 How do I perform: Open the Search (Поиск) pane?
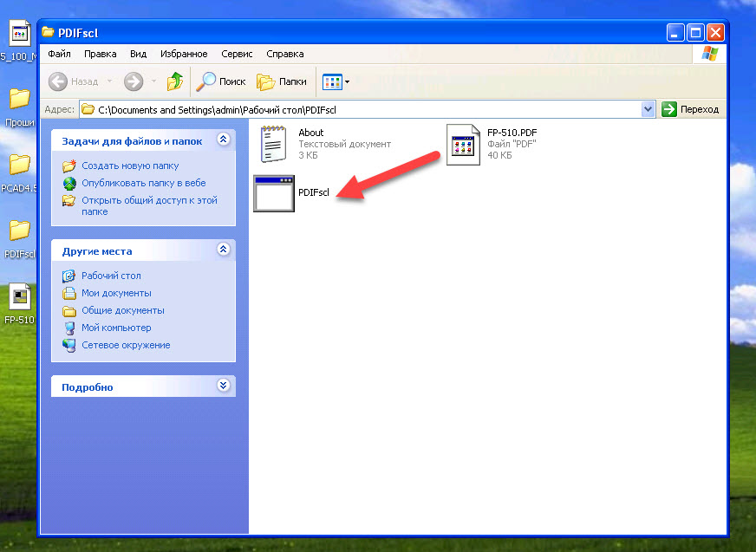tap(221, 81)
